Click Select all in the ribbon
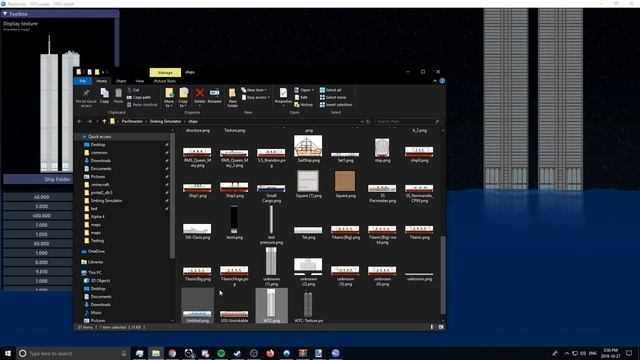Viewport: 640px width, 360px height. (x=330, y=90)
